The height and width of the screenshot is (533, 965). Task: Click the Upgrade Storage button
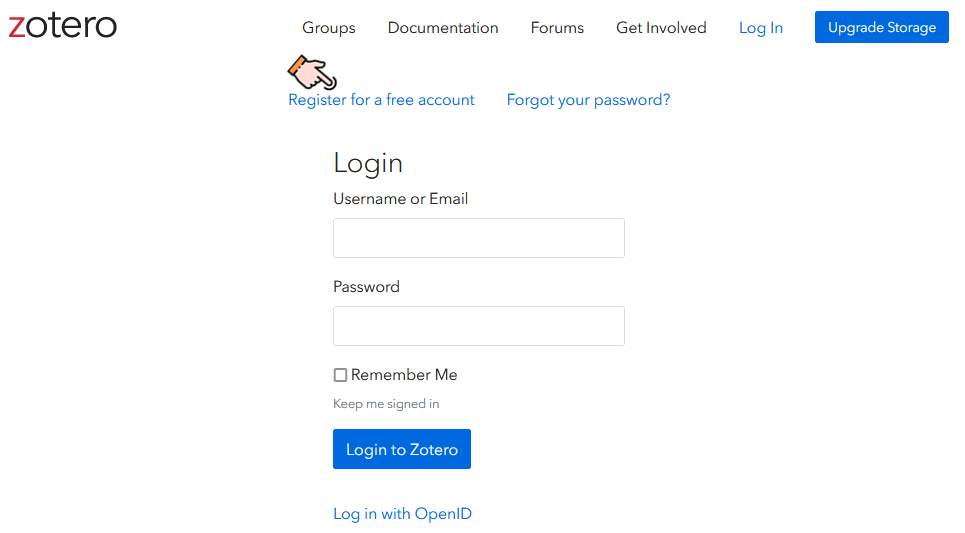pos(881,27)
